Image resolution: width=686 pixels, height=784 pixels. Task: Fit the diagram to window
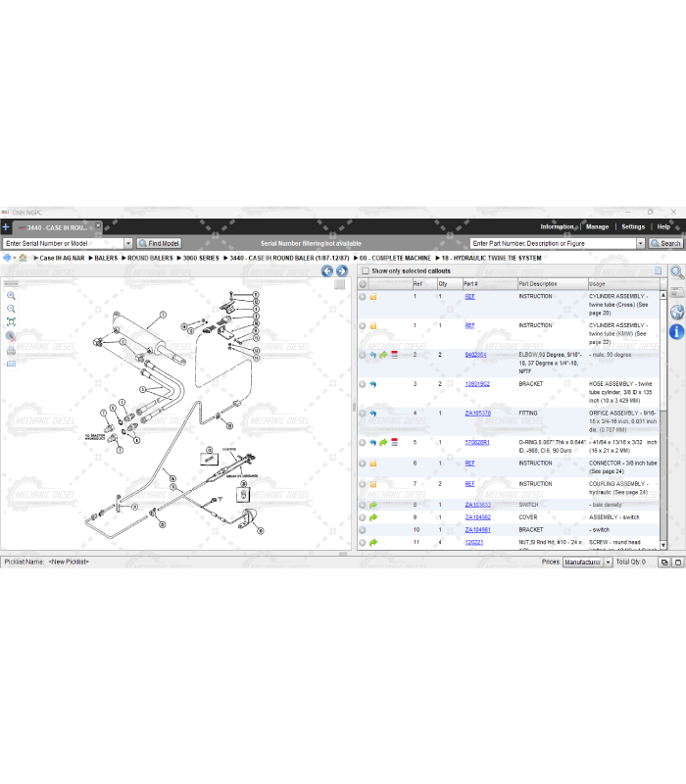click(x=12, y=321)
